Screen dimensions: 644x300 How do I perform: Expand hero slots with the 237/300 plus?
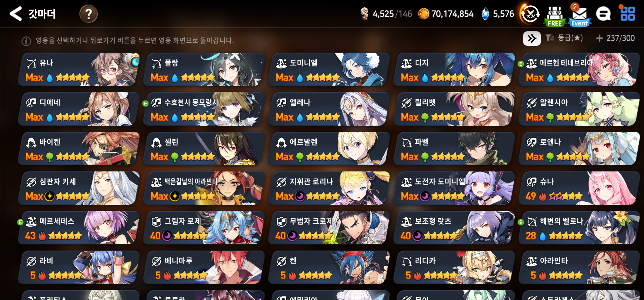click(615, 38)
